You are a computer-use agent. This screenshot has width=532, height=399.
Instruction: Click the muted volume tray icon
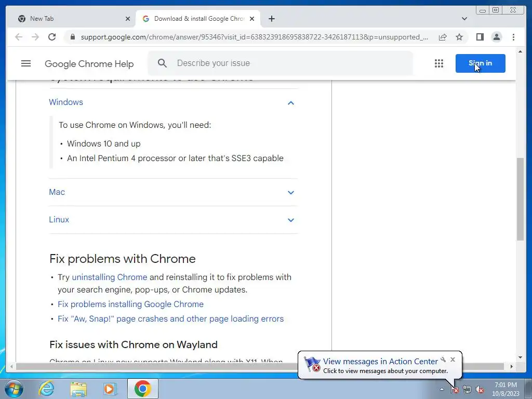click(480, 390)
